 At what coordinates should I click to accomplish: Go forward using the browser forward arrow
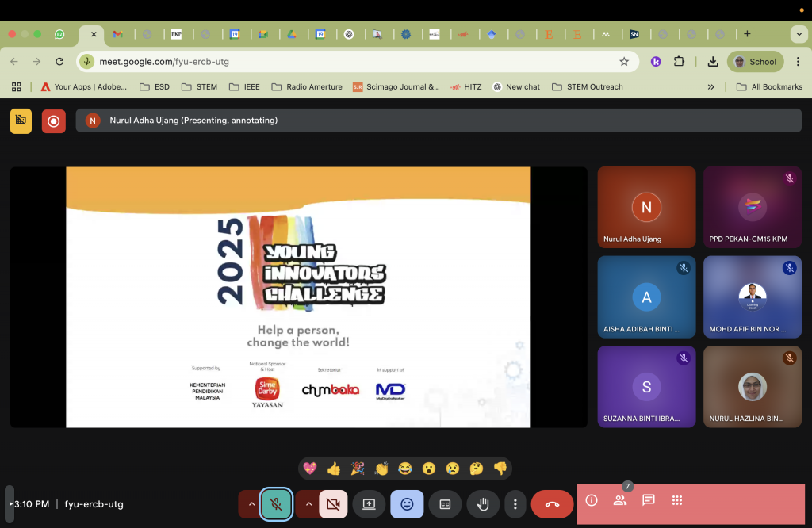36,62
